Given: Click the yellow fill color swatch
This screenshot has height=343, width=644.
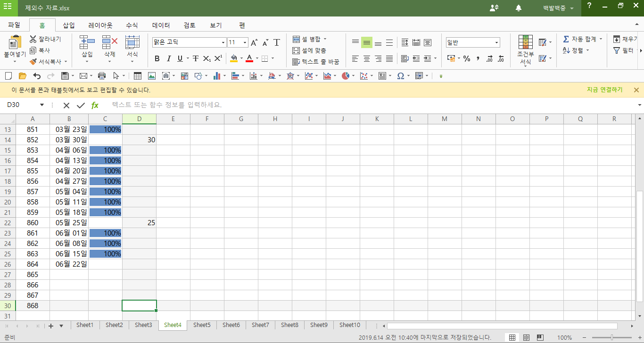Looking at the screenshot, I should click(x=234, y=58).
